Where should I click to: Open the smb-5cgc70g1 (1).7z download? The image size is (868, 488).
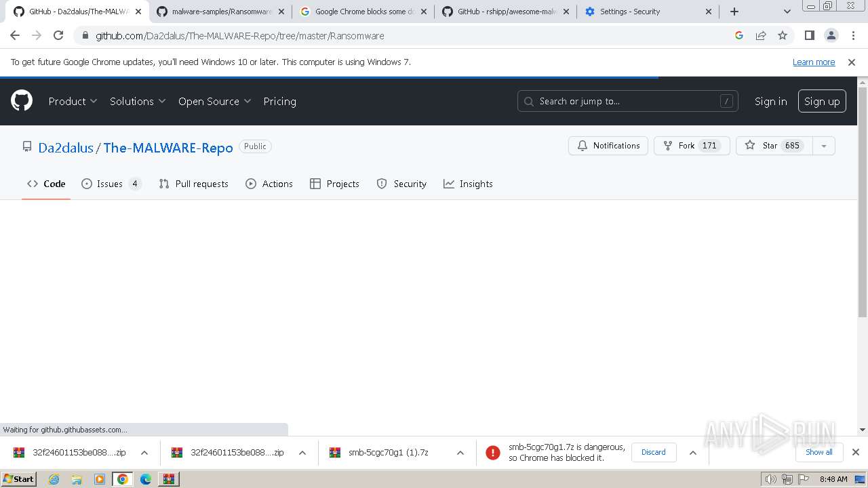389,453
